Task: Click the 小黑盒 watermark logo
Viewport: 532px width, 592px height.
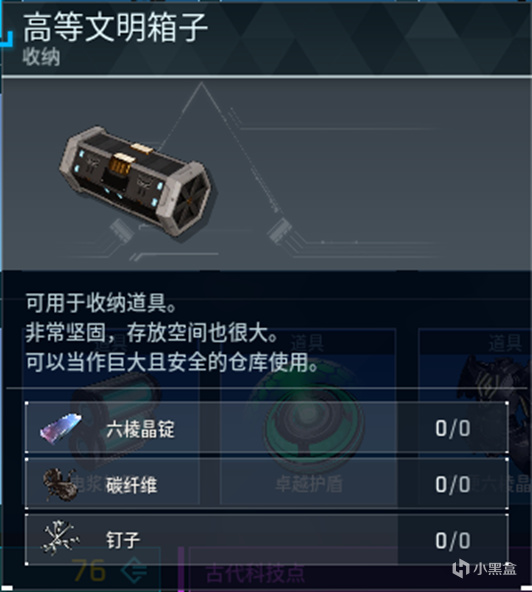Action: tap(484, 569)
